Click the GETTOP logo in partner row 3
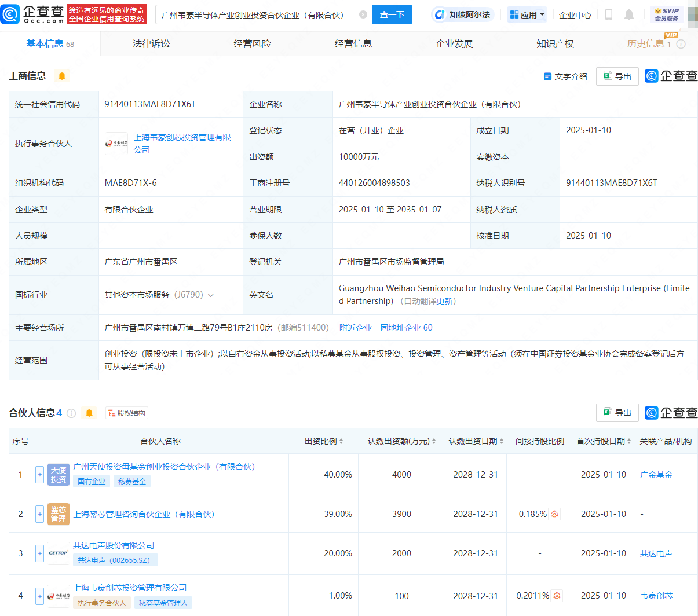Image resolution: width=698 pixels, height=616 pixels. [59, 553]
